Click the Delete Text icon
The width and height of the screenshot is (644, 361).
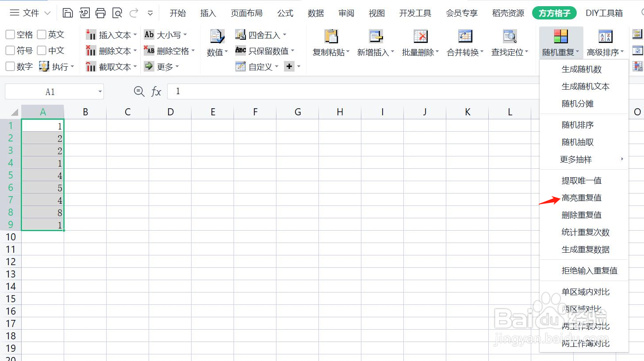point(91,51)
